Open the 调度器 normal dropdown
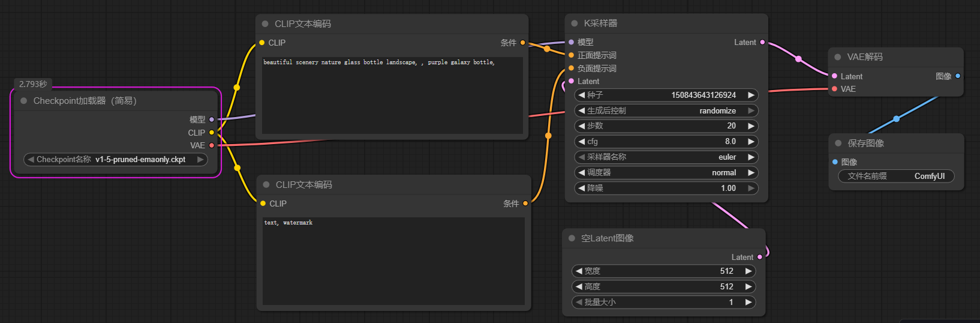 666,173
